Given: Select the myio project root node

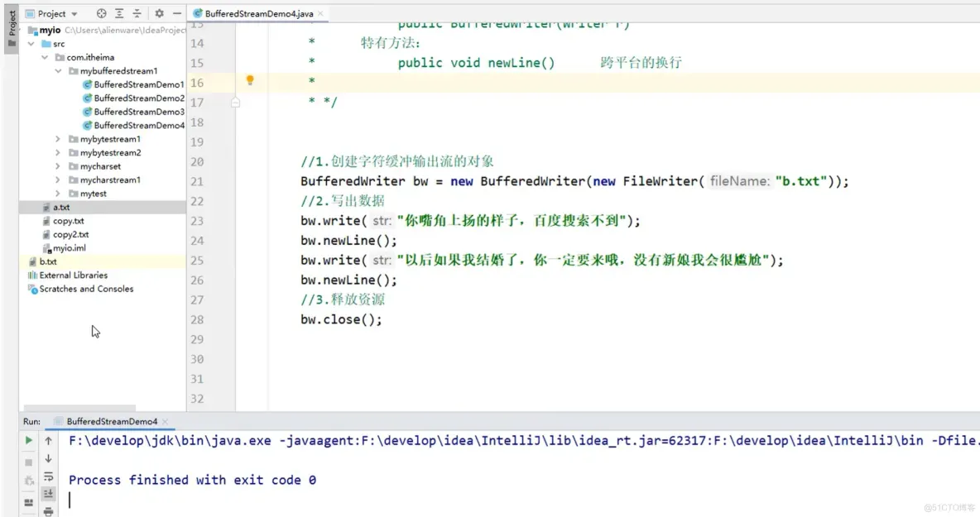Looking at the screenshot, I should point(50,30).
